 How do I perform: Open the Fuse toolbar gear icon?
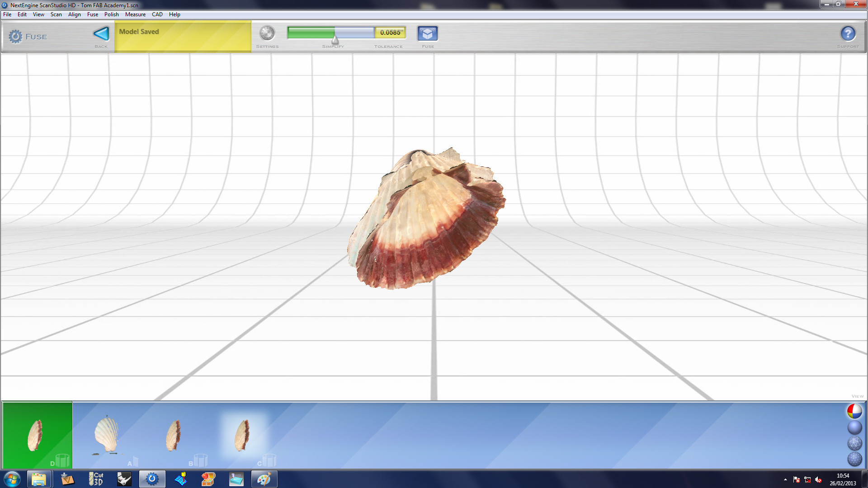point(15,37)
